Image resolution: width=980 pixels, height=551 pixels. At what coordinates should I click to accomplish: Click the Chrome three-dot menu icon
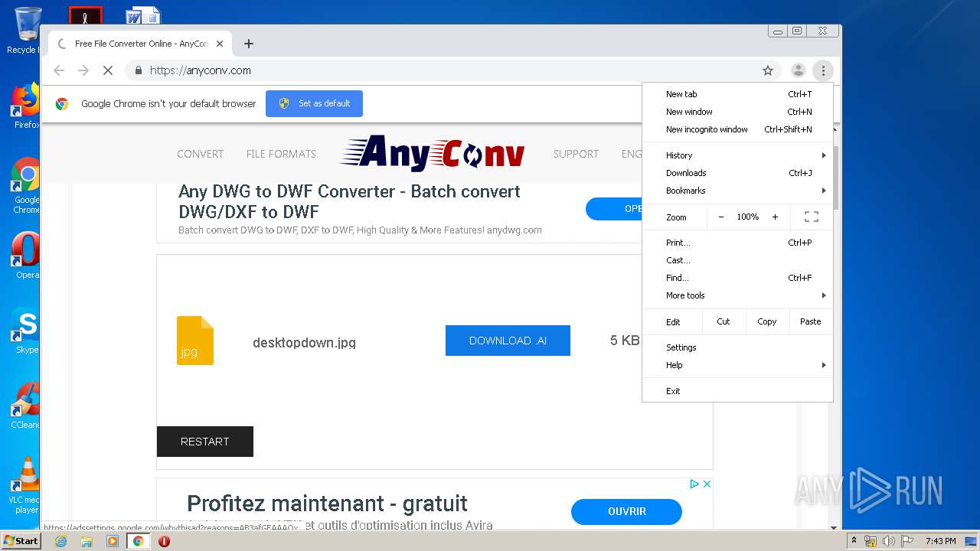click(823, 70)
